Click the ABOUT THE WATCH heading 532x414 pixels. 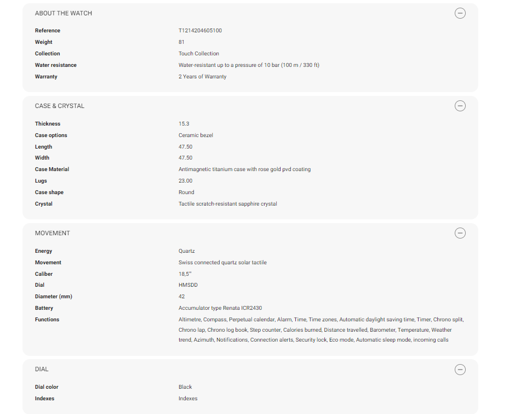click(x=64, y=13)
